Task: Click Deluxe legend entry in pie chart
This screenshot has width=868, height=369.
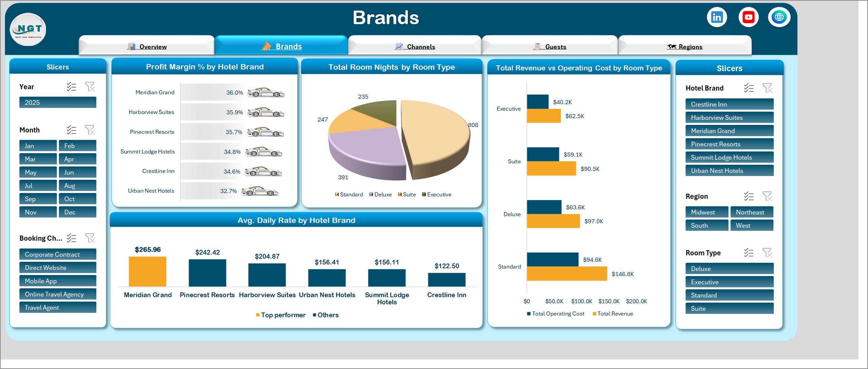Action: 381,194
